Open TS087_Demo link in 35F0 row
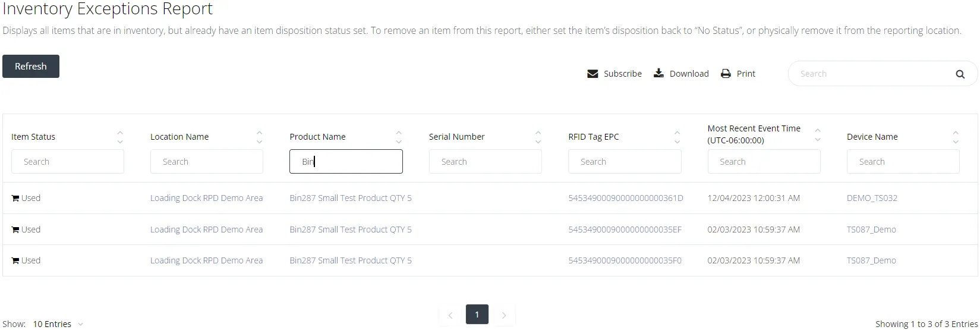This screenshot has width=980, height=330. (871, 260)
